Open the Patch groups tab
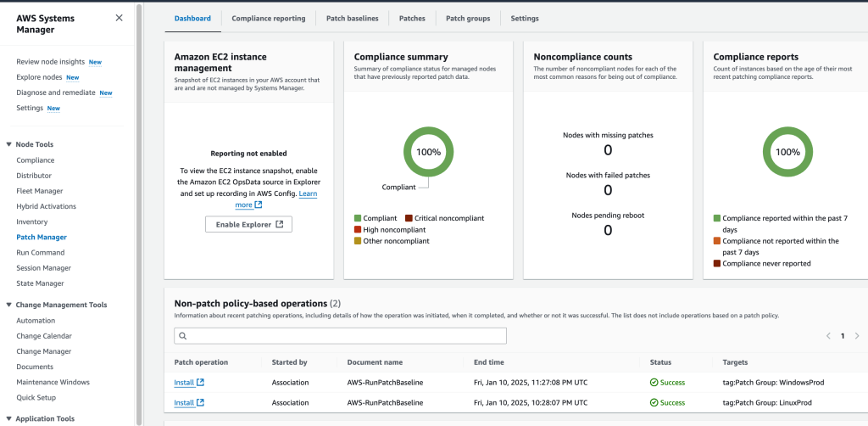The image size is (868, 426). click(468, 18)
